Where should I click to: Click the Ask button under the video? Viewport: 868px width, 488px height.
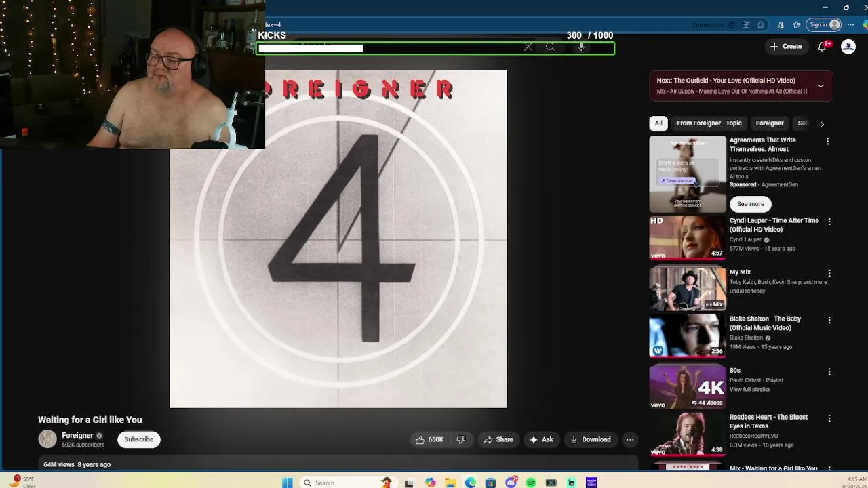click(541, 439)
